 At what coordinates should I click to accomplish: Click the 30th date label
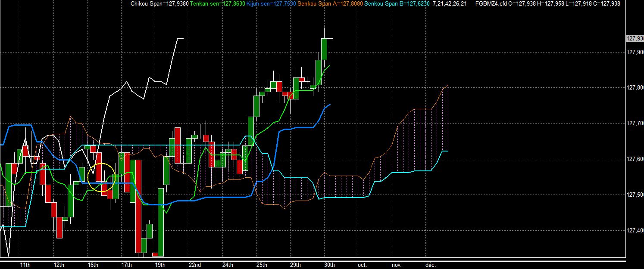329,265
